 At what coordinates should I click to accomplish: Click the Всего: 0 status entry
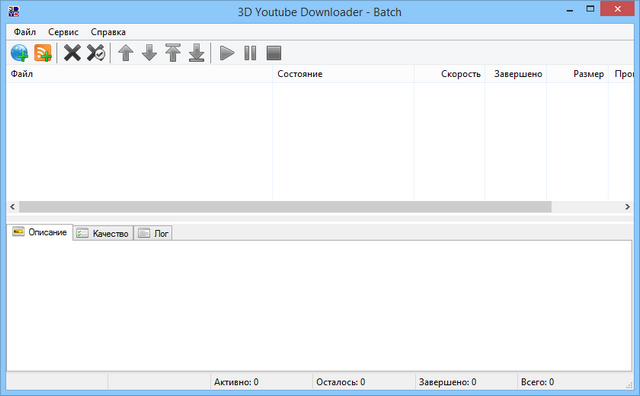537,382
